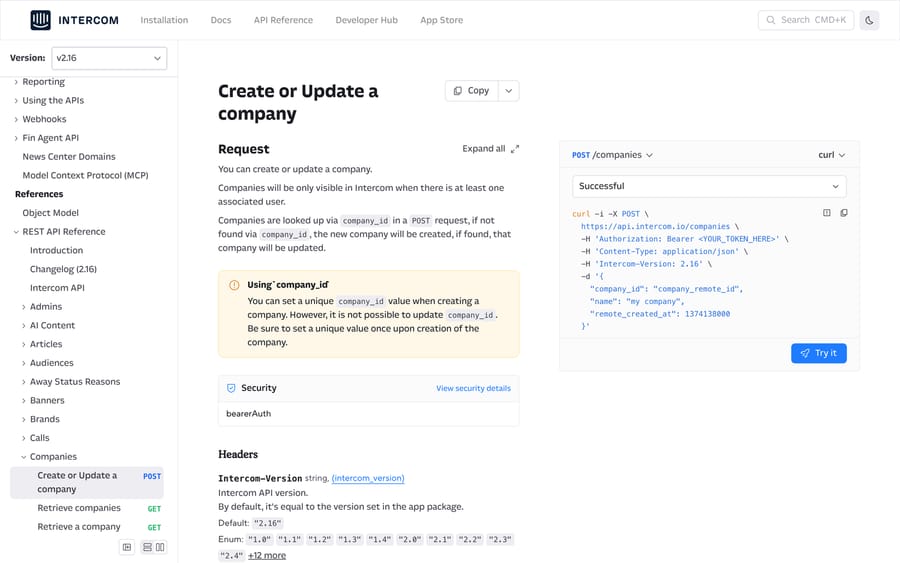Open the Docs nav item
This screenshot has width=900, height=563.
point(221,20)
